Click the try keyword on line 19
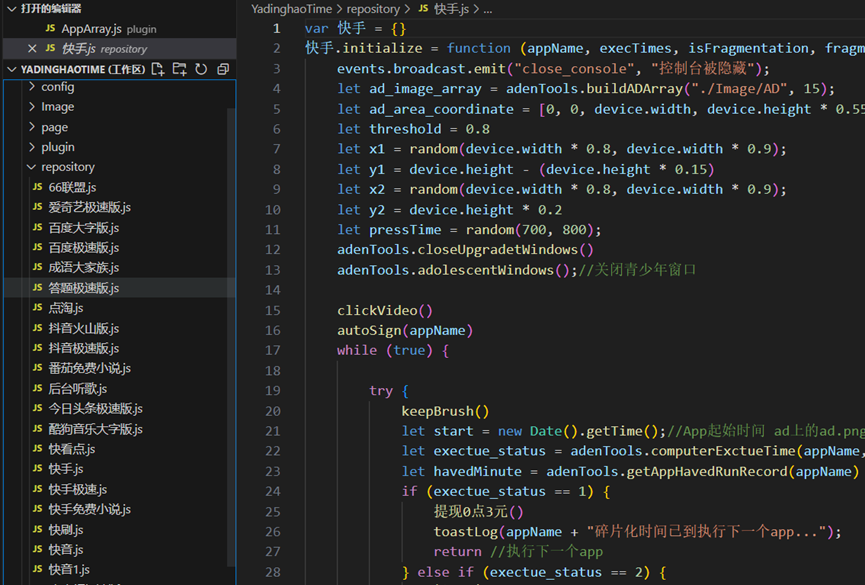Viewport: 865px width, 585px height. (x=381, y=391)
